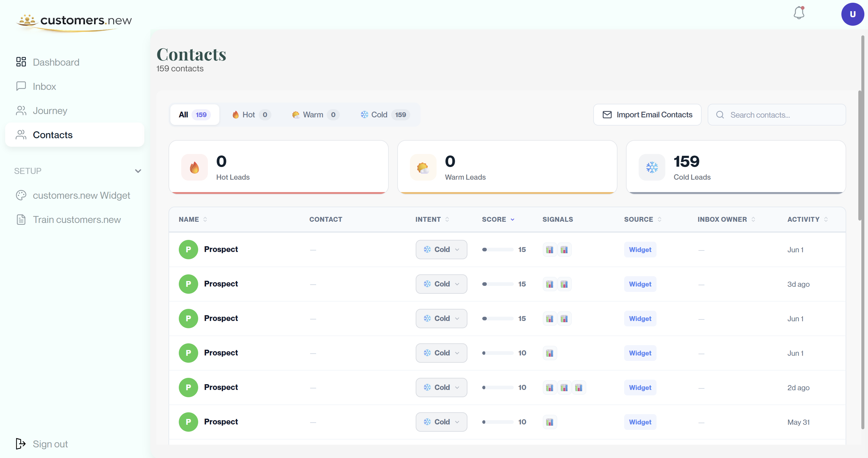Filter by Cold leads tab

[385, 115]
